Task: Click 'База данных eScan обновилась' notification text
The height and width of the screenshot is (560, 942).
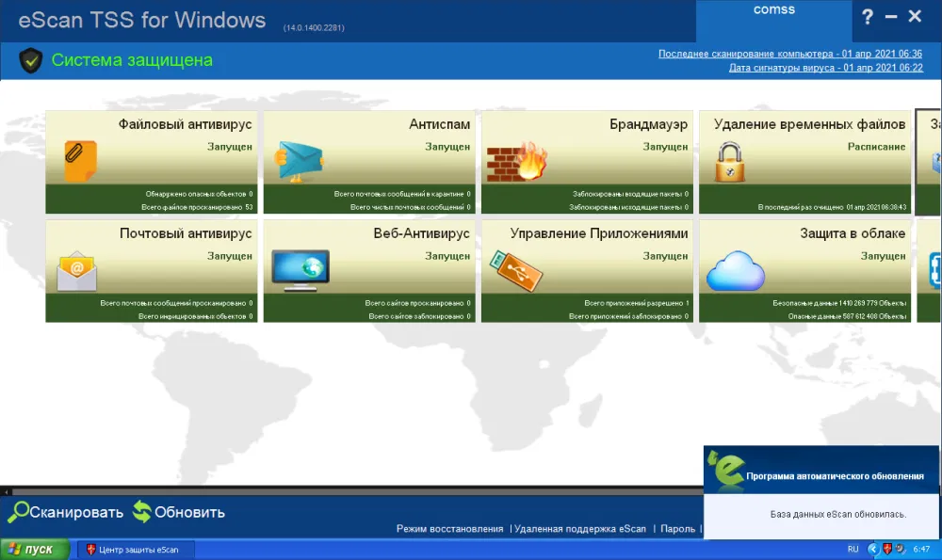Action: tap(838, 515)
